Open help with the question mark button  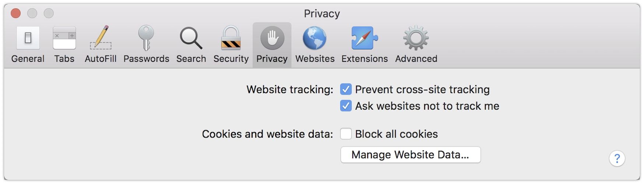(617, 159)
